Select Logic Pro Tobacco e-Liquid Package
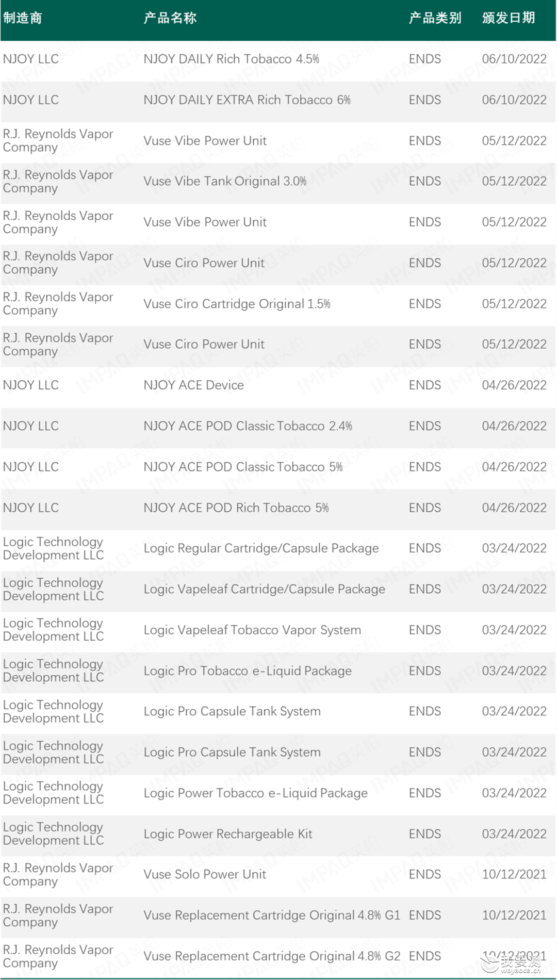 (x=248, y=671)
